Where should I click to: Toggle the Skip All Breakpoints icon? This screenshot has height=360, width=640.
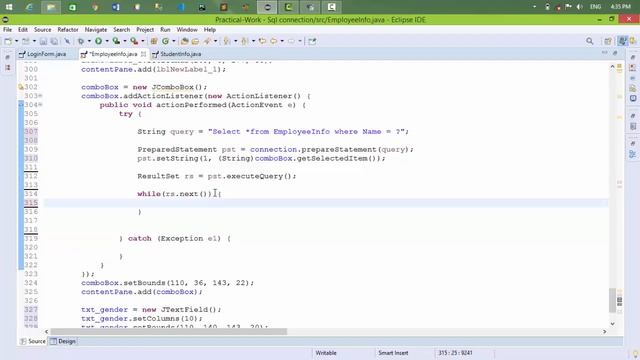(x=67, y=41)
